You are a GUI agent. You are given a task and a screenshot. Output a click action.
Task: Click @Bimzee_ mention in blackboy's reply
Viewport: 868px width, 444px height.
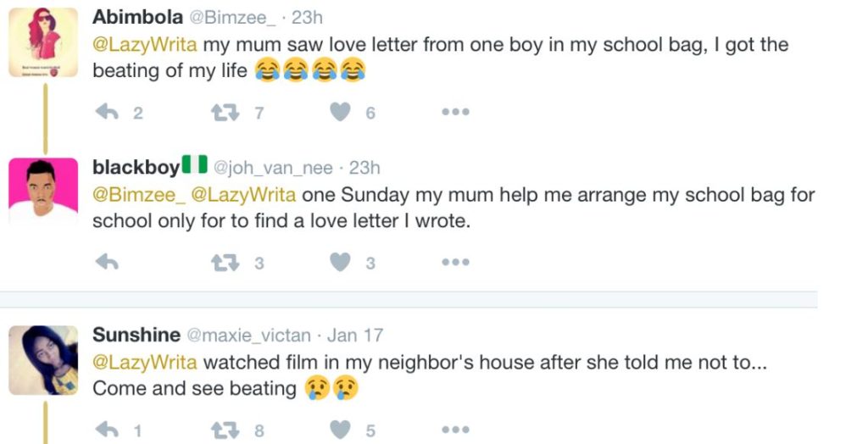click(x=139, y=196)
